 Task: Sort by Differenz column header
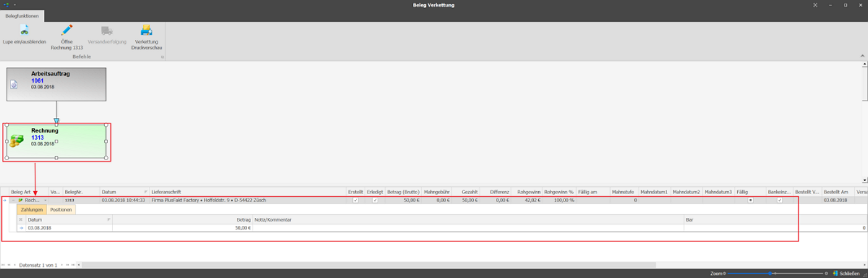coord(495,192)
